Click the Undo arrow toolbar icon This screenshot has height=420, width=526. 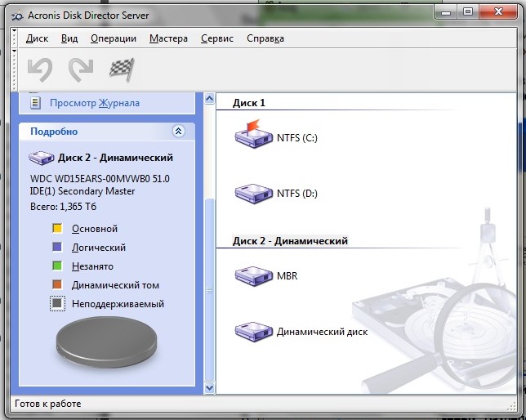coord(40,69)
